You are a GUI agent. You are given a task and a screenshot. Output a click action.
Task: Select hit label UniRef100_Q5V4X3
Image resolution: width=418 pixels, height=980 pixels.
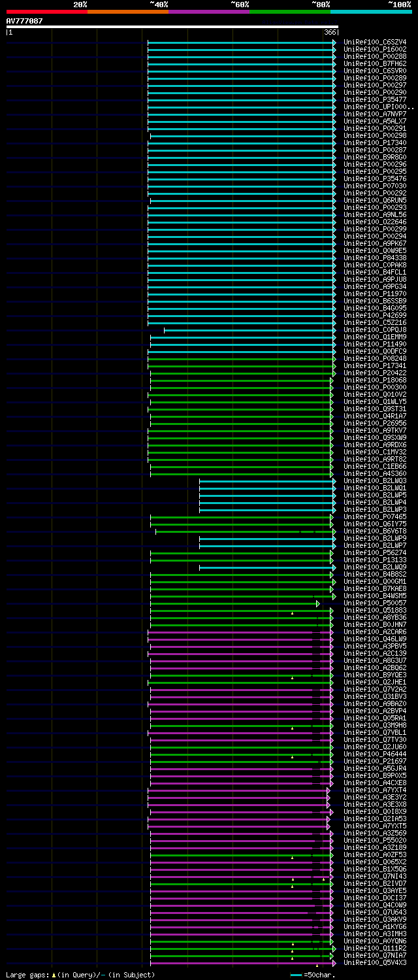click(375, 962)
